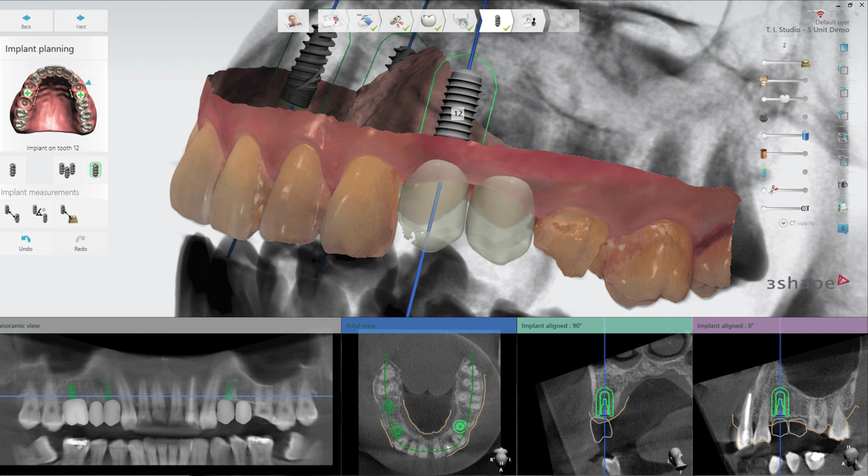
Task: Switch to bottom cube view
Action: coord(843,160)
